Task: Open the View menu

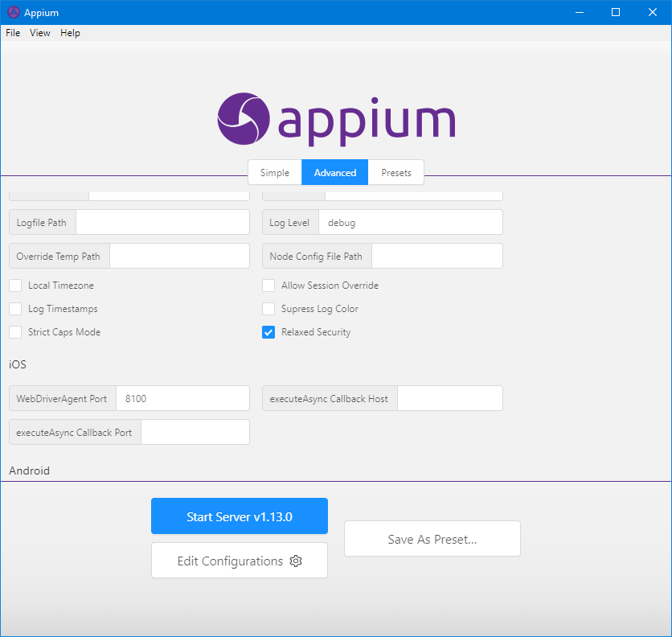Action: click(x=40, y=33)
